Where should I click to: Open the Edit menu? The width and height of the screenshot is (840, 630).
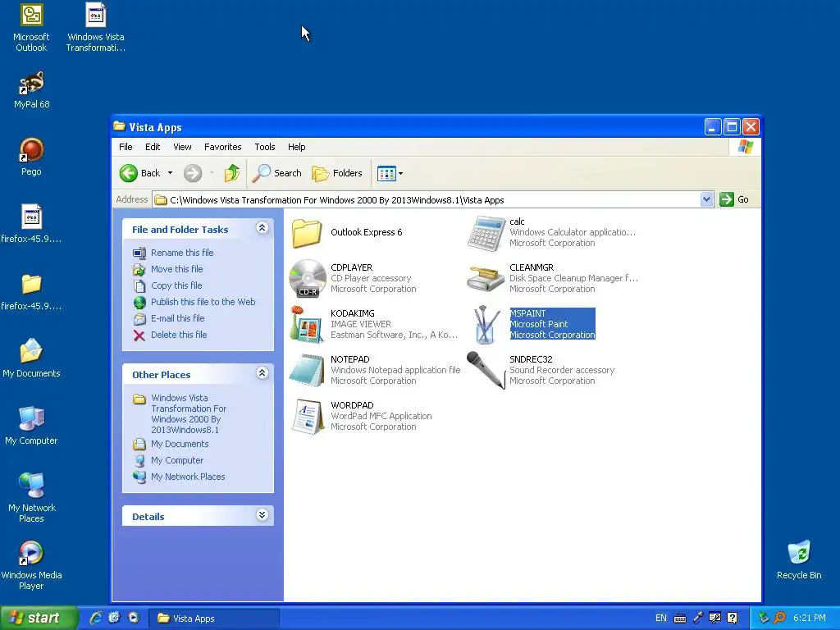[153, 147]
